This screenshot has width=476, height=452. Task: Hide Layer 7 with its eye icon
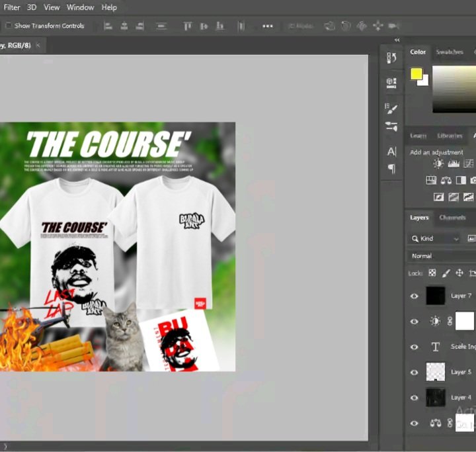click(x=414, y=296)
